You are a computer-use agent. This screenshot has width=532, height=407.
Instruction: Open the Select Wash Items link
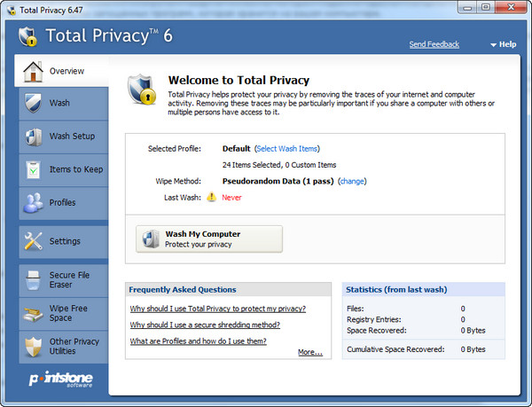pyautogui.click(x=287, y=149)
